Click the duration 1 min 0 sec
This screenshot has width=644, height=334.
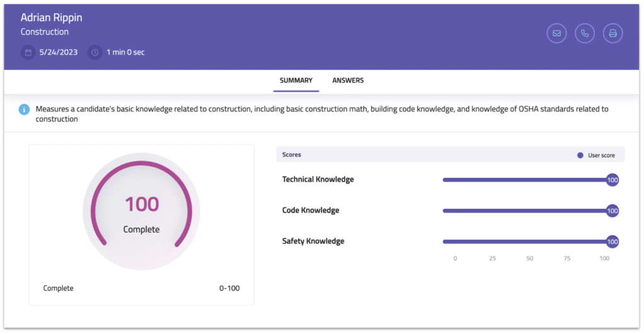[125, 52]
